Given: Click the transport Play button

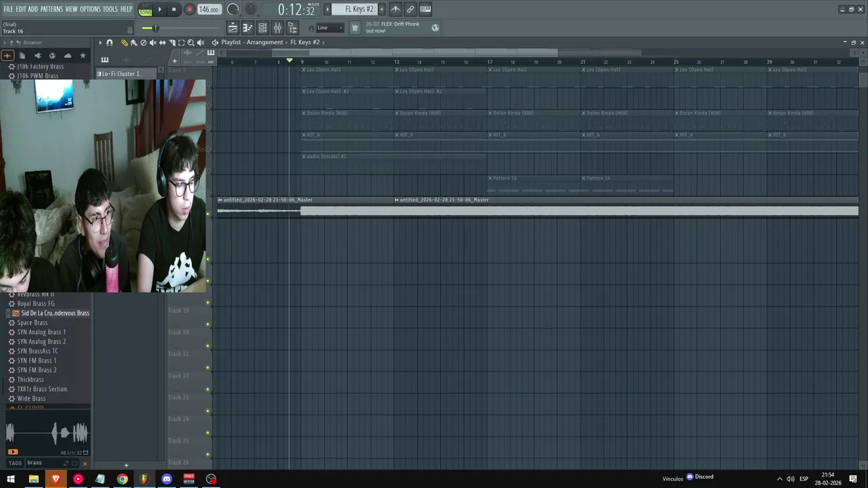Looking at the screenshot, I should pyautogui.click(x=160, y=9).
